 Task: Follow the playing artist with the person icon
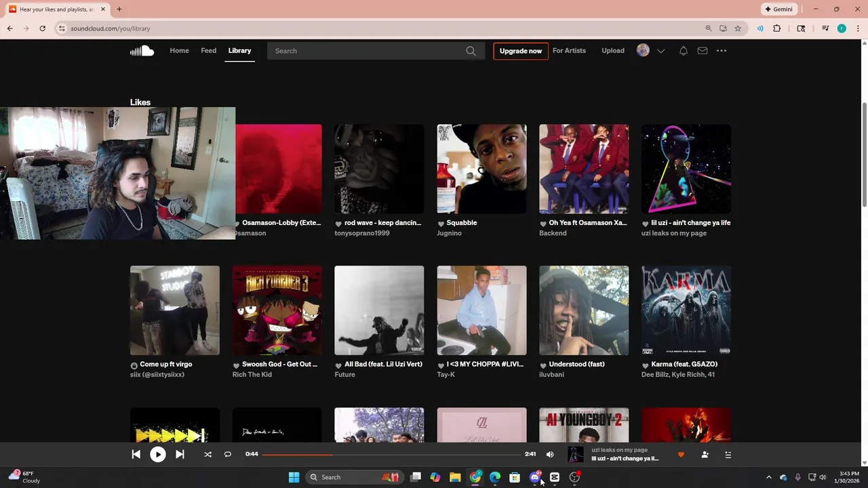(x=705, y=455)
